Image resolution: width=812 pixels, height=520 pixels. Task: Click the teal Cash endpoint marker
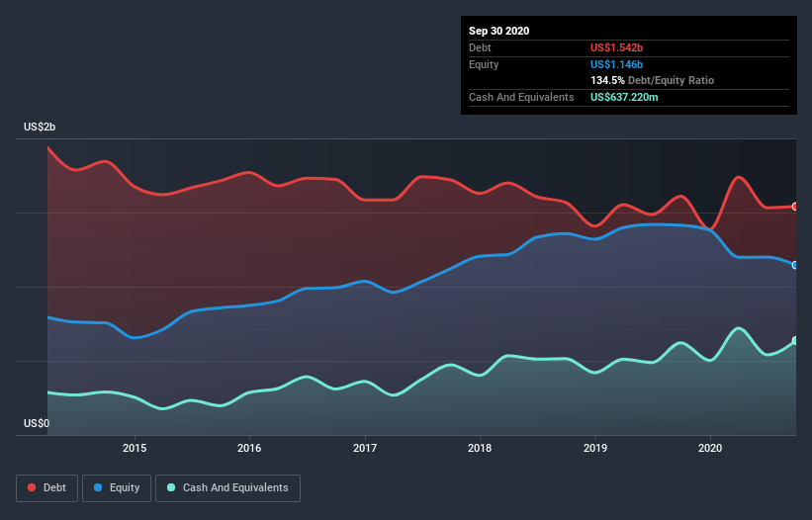795,340
